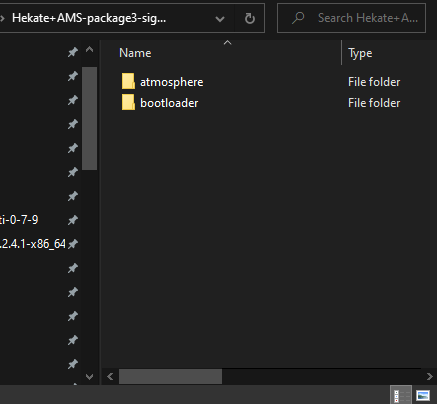Focus the Search Hekate+A... field

pyautogui.click(x=351, y=18)
